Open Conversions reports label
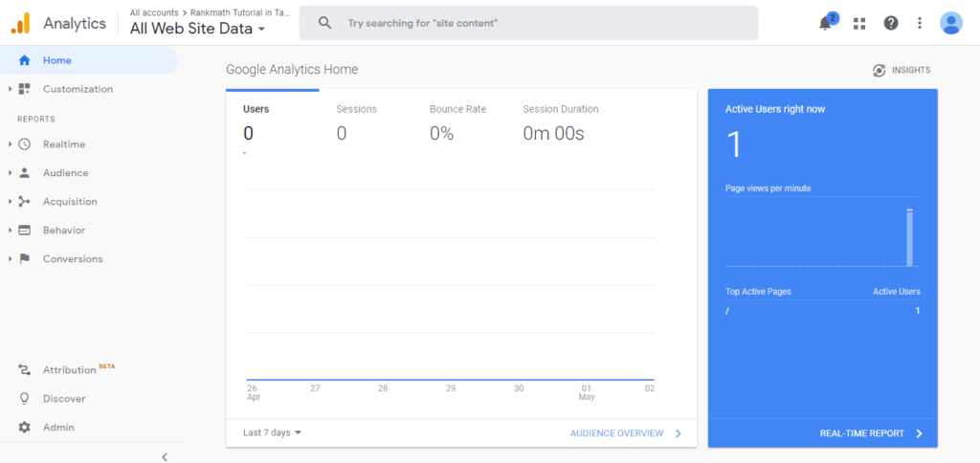This screenshot has width=980, height=463. point(73,258)
